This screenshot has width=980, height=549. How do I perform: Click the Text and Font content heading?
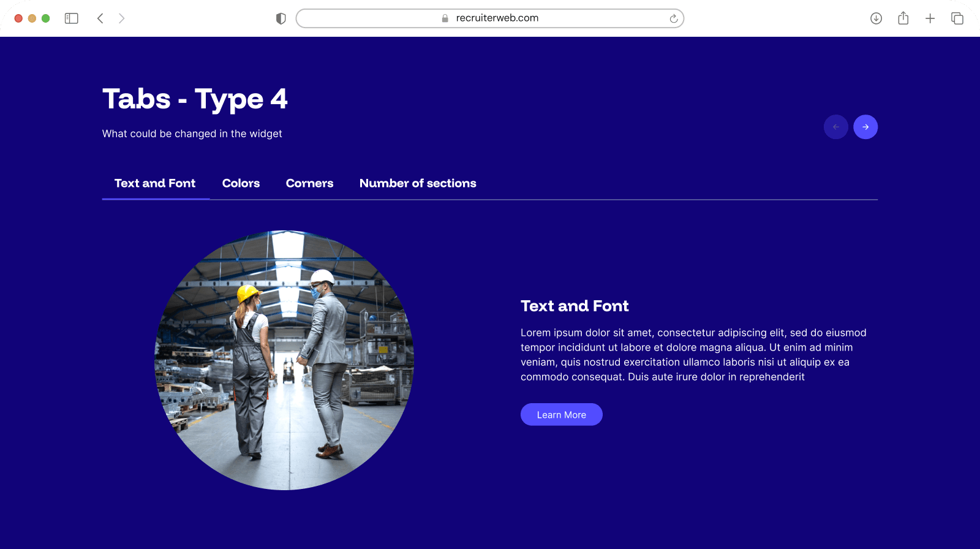[x=575, y=306]
